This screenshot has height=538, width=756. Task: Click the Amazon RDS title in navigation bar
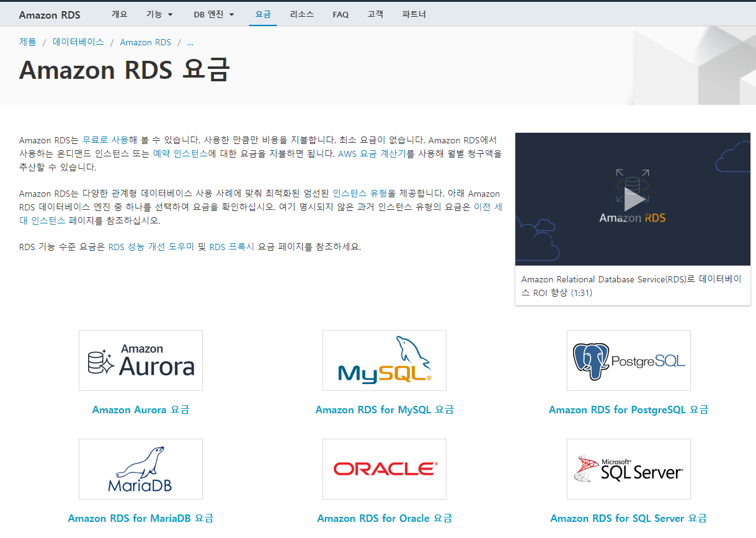pos(50,15)
